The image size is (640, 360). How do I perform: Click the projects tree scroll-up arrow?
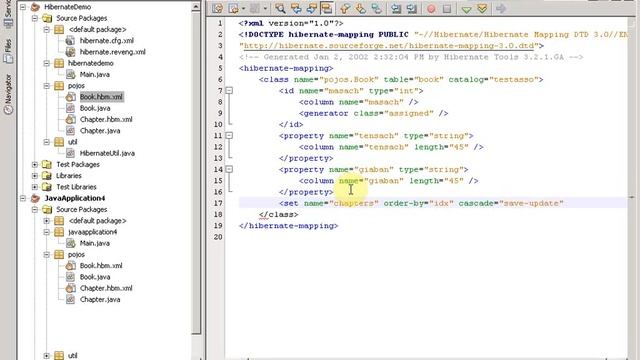tap(196, 7)
